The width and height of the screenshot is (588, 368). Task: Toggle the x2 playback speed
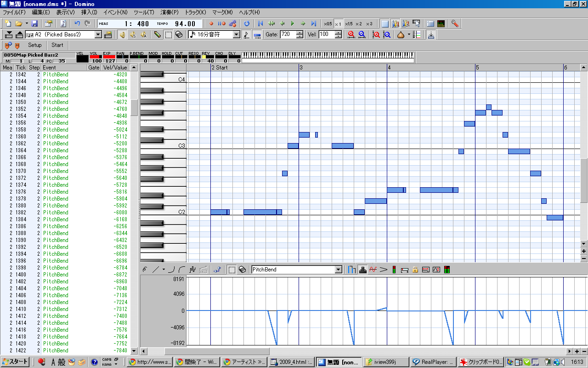tap(358, 23)
